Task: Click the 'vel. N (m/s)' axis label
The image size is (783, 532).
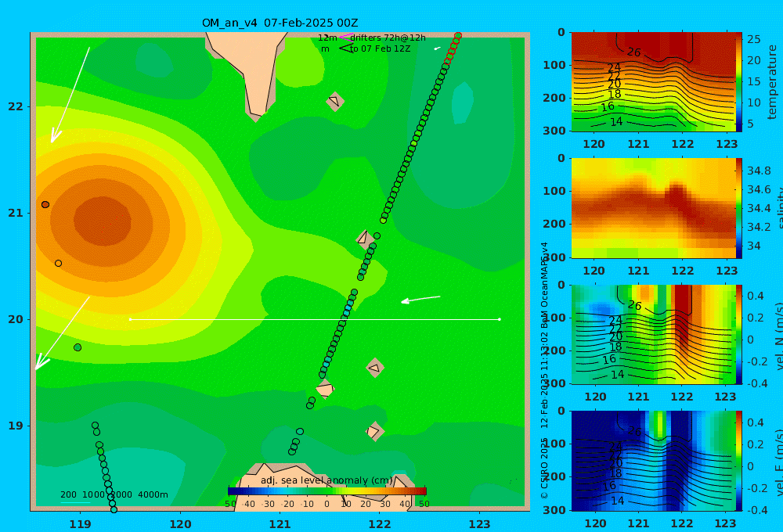Action: point(778,337)
